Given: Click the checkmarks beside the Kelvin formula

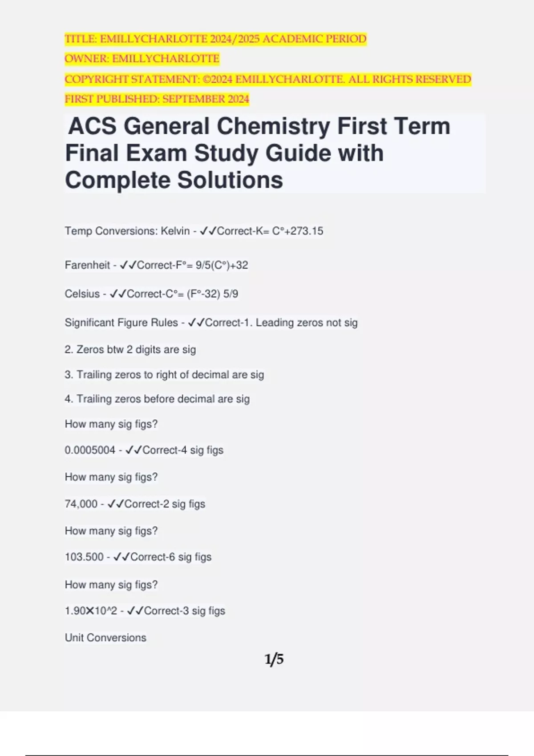Looking at the screenshot, I should coord(208,231).
